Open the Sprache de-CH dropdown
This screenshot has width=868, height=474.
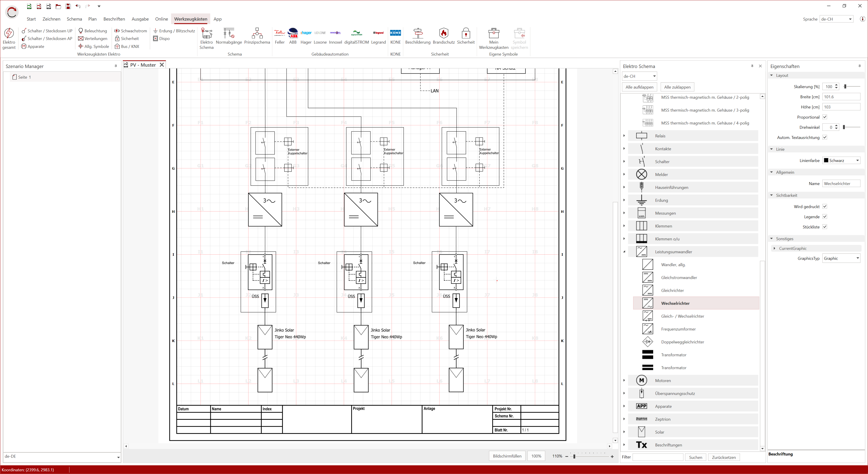click(x=837, y=19)
